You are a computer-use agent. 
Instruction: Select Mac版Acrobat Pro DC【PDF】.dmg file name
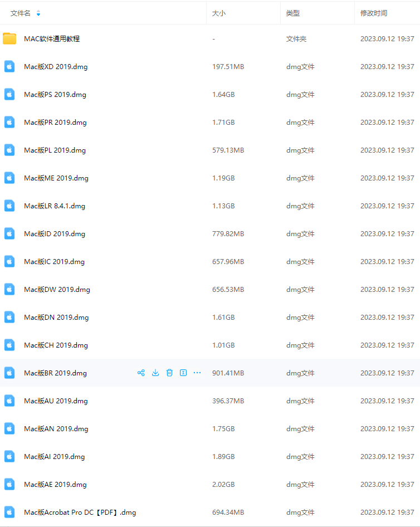[80, 512]
